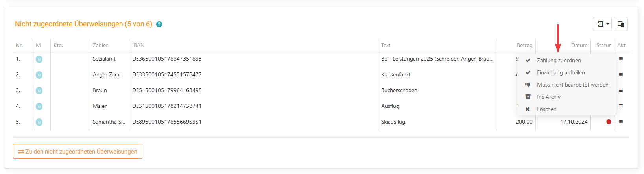Click the help question mark icon
Image resolution: width=644 pixels, height=174 pixels.
click(159, 24)
